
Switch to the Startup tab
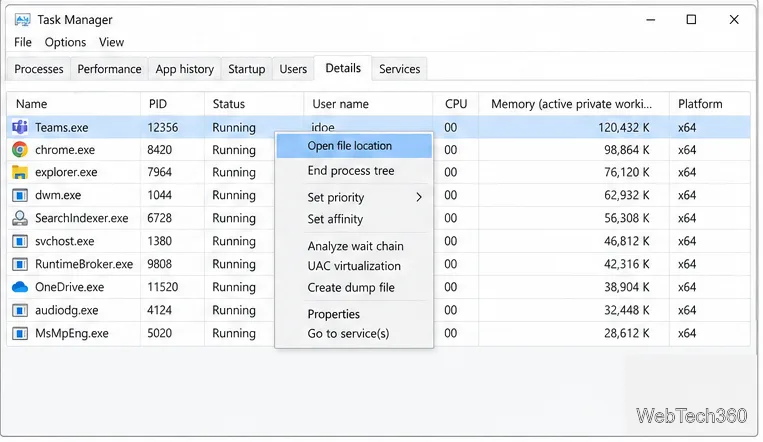pos(247,69)
